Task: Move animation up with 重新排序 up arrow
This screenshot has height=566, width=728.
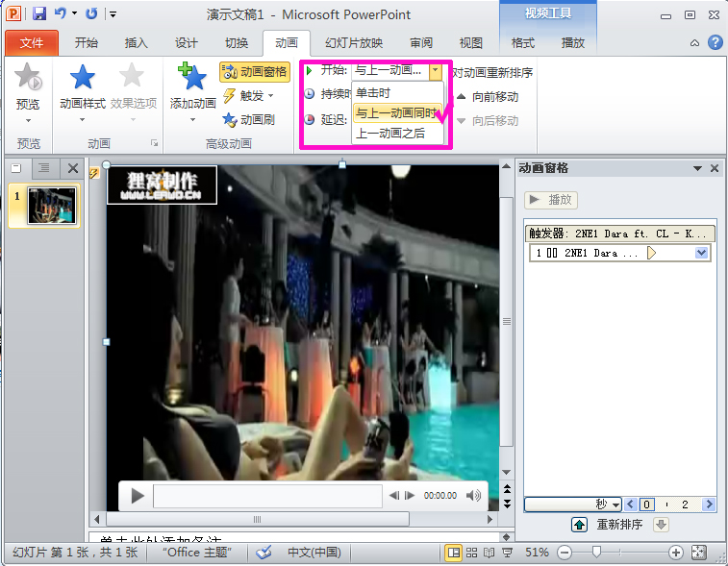Action: point(579,525)
